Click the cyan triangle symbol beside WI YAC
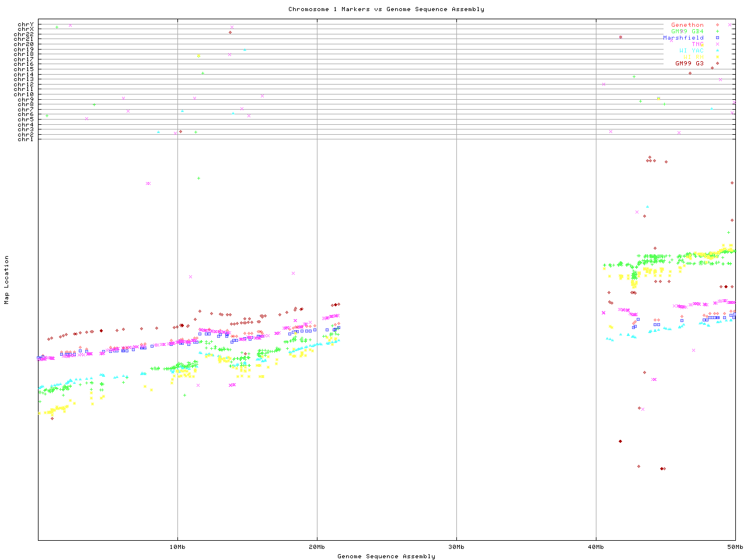Image resolution: width=747 pixels, height=560 pixels. pyautogui.click(x=717, y=51)
